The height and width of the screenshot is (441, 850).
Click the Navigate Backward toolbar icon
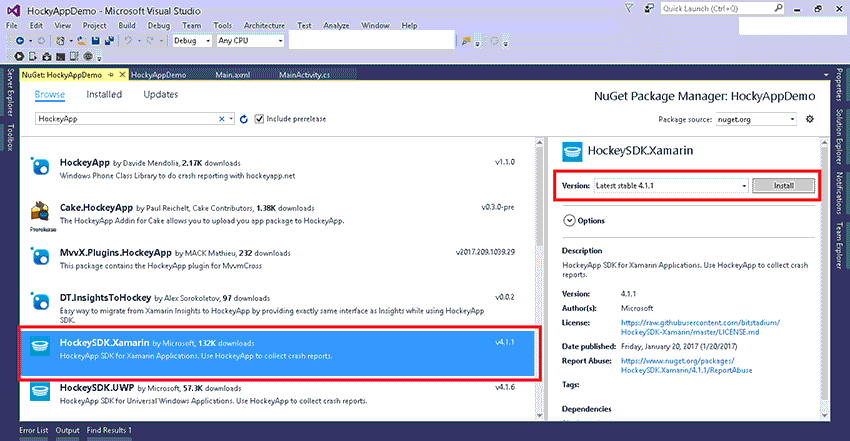coord(20,41)
